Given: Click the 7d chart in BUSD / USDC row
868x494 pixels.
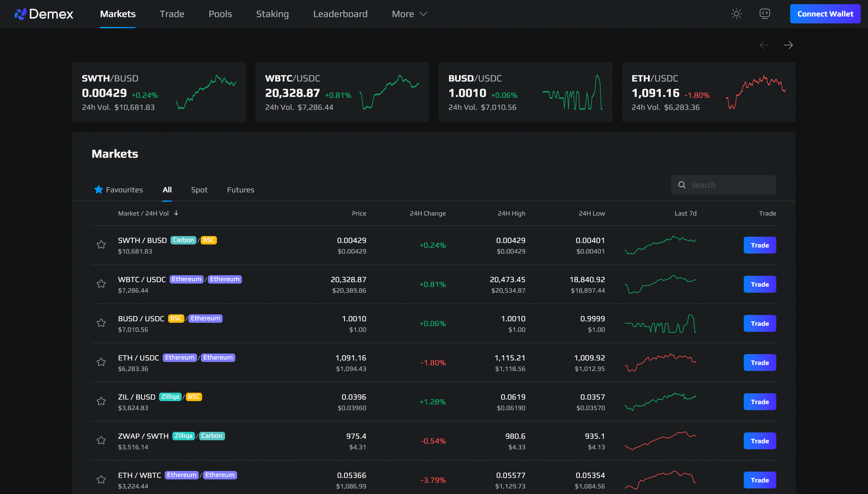Looking at the screenshot, I should click(661, 324).
